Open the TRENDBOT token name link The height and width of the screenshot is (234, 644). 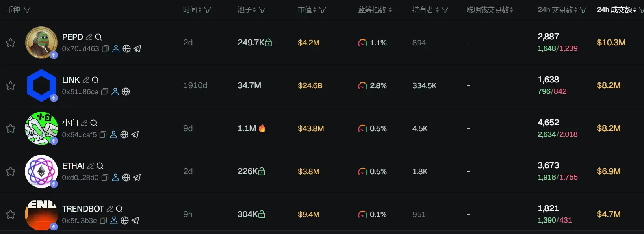[x=83, y=209]
